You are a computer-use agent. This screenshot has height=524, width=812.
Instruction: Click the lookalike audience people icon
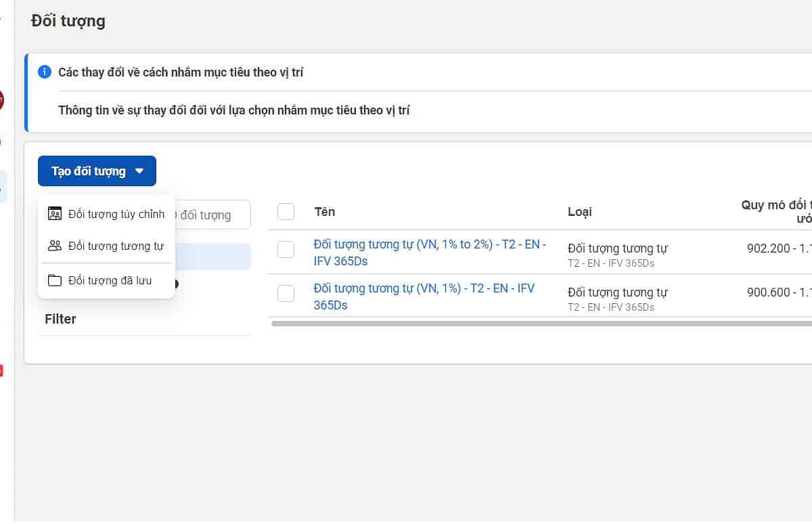[55, 246]
